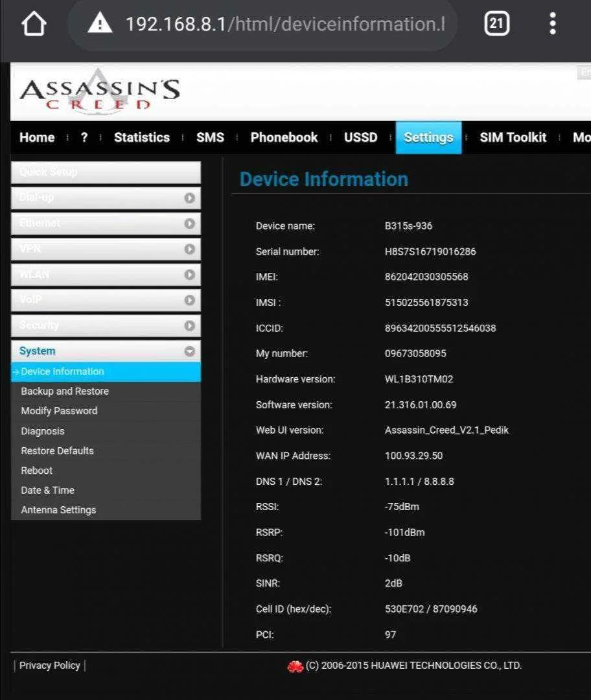Image resolution: width=591 pixels, height=700 pixels.
Task: Open Quick Setup in sidebar
Action: [106, 172]
